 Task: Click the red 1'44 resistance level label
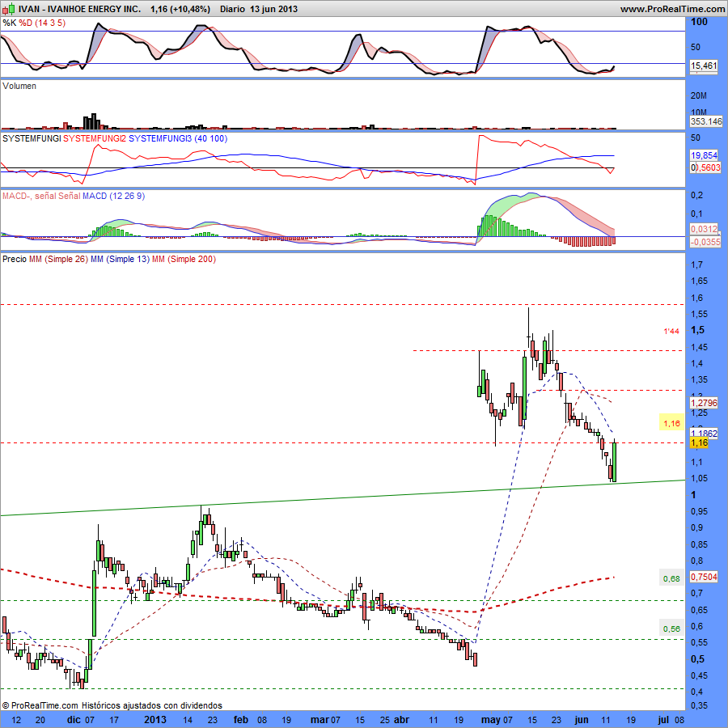coord(671,332)
